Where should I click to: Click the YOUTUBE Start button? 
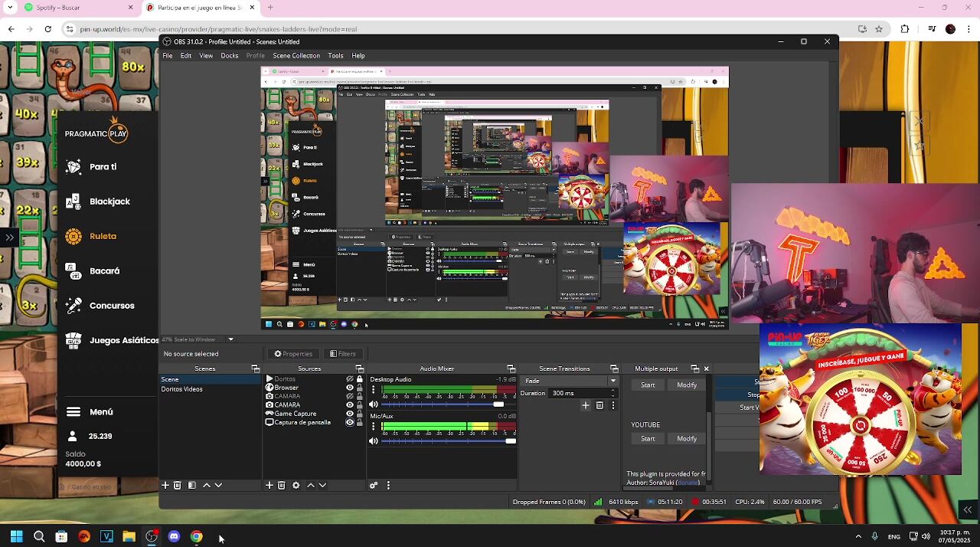648,439
